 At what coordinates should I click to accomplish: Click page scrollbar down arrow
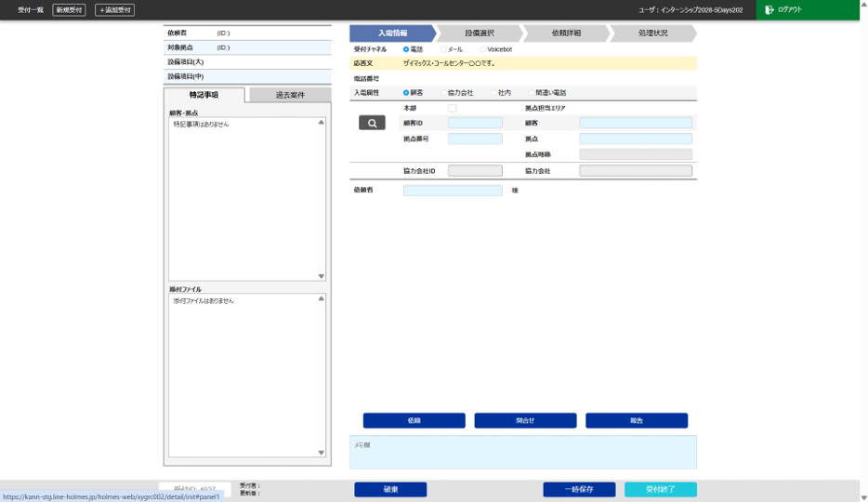(x=863, y=498)
